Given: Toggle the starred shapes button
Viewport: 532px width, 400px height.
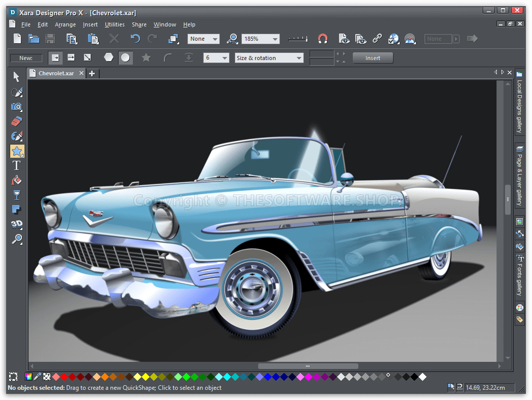Looking at the screenshot, I should coord(146,58).
